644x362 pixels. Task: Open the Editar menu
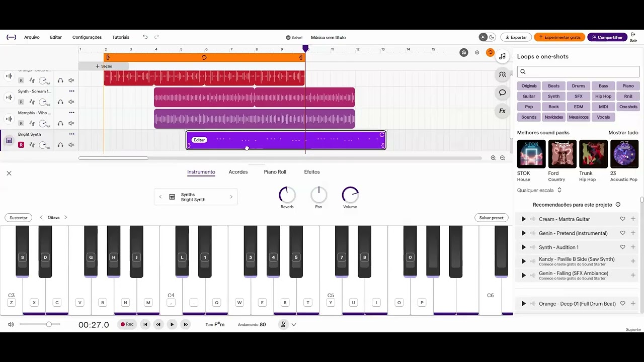coord(56,37)
